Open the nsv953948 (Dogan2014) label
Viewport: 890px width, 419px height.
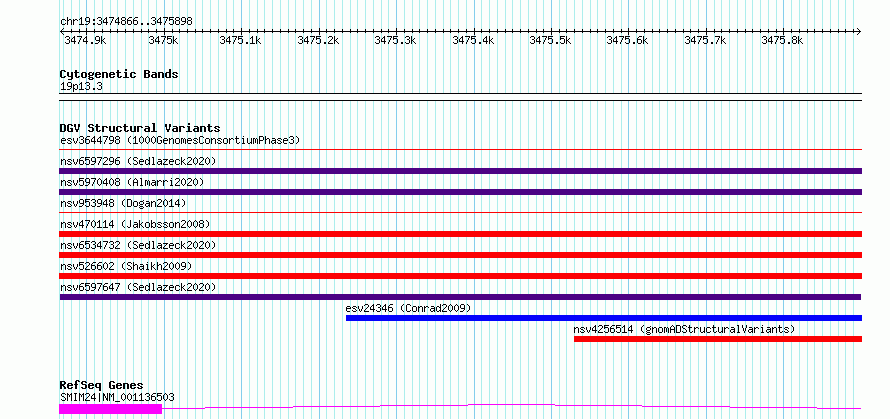pyautogui.click(x=123, y=203)
